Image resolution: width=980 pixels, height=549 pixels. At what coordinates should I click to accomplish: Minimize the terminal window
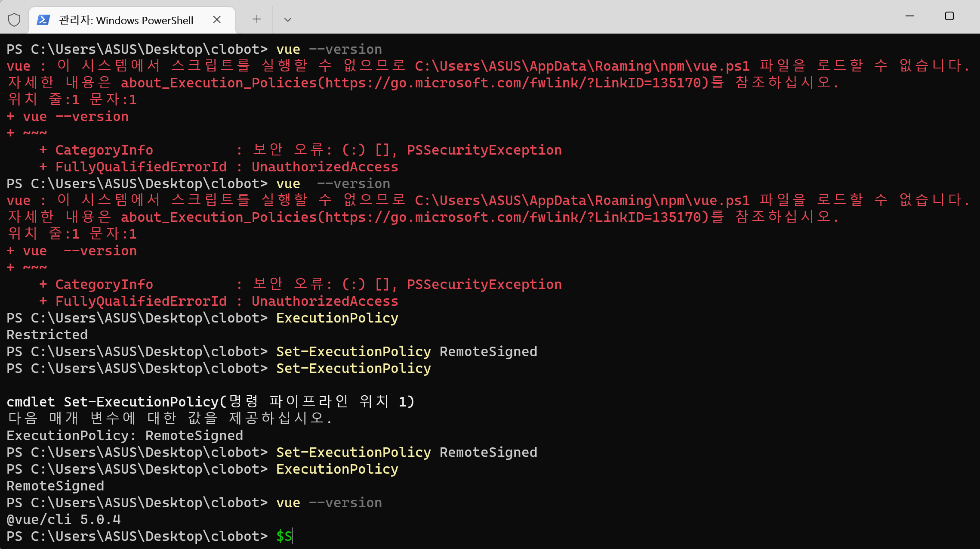[910, 16]
